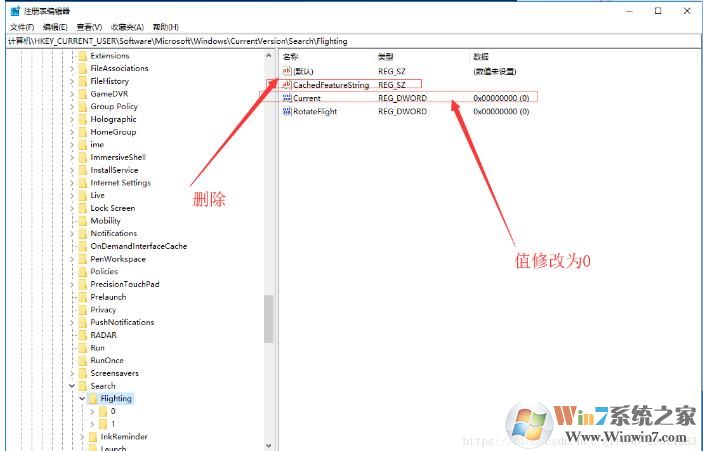Open the 文件(F) menu
The height and width of the screenshot is (451, 703).
22,27
